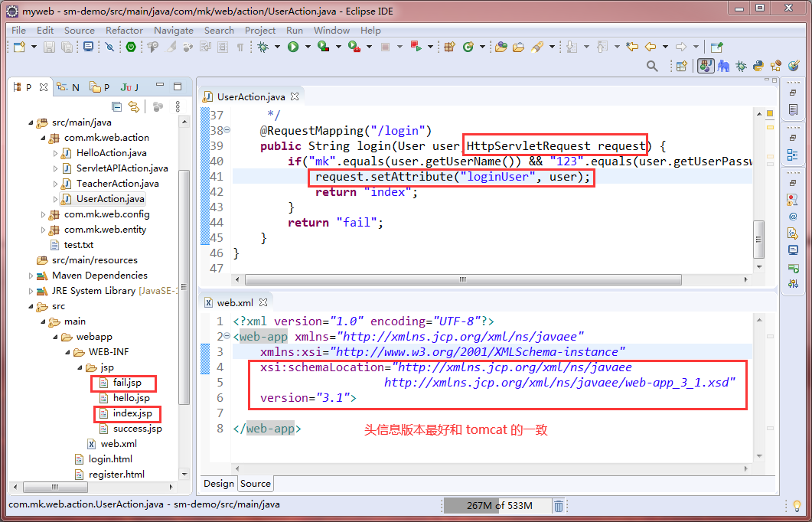The width and height of the screenshot is (812, 522).
Task: Toggle code folding at line 38
Action: (x=227, y=130)
